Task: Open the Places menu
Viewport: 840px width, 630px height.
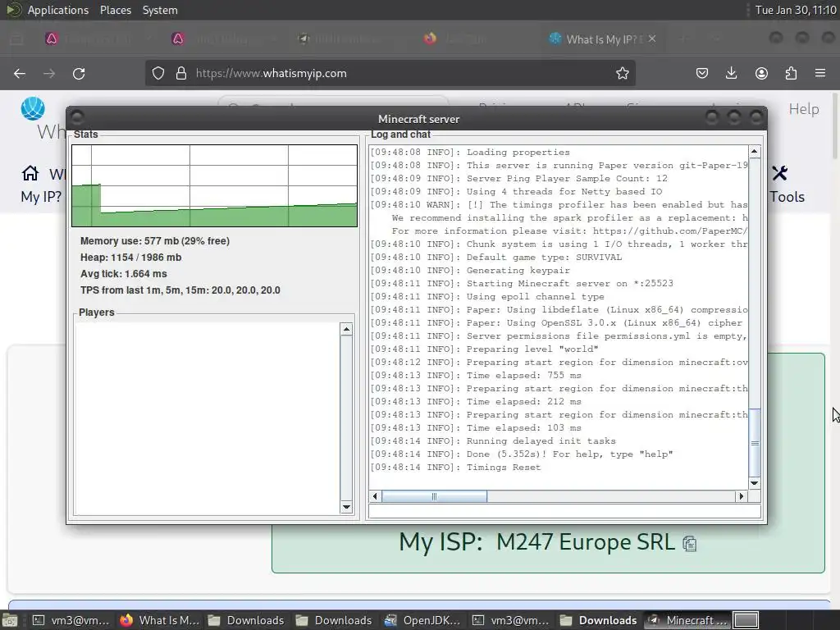Action: [116, 10]
